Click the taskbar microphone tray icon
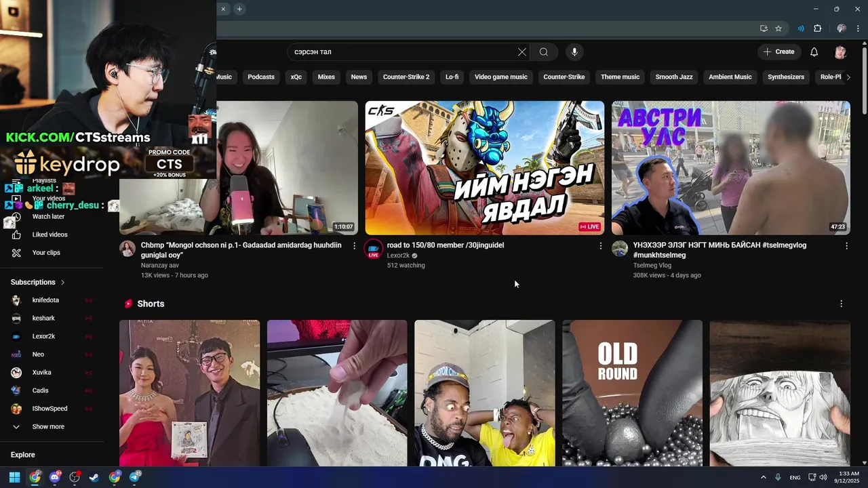Viewport: 868px width, 488px height. tap(778, 477)
